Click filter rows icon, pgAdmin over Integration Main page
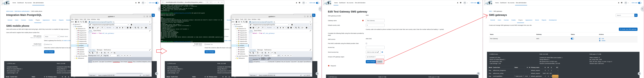This screenshot has height=78, width=644. [x=102, y=28]
